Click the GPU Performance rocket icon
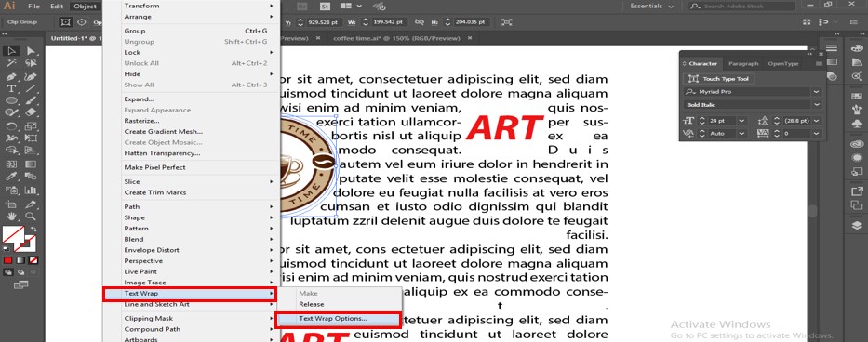This screenshot has width=868, height=342. pyautogui.click(x=380, y=7)
